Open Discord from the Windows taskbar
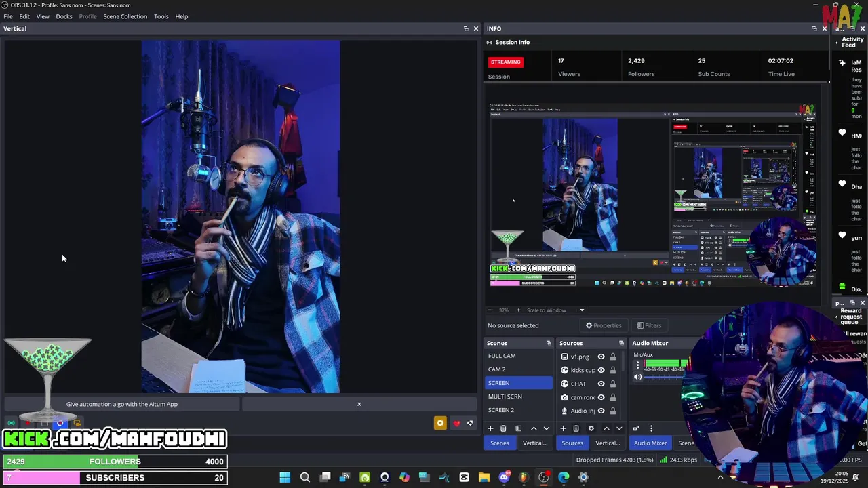Viewport: 868px width, 488px height. point(504,477)
